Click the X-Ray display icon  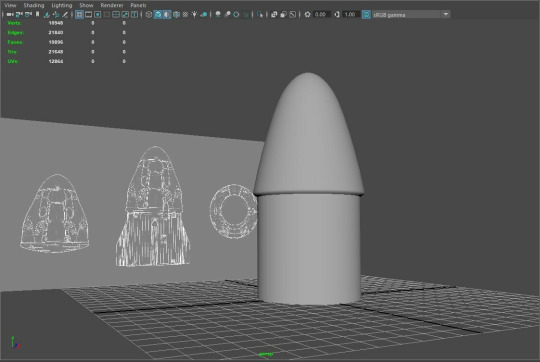click(x=274, y=14)
